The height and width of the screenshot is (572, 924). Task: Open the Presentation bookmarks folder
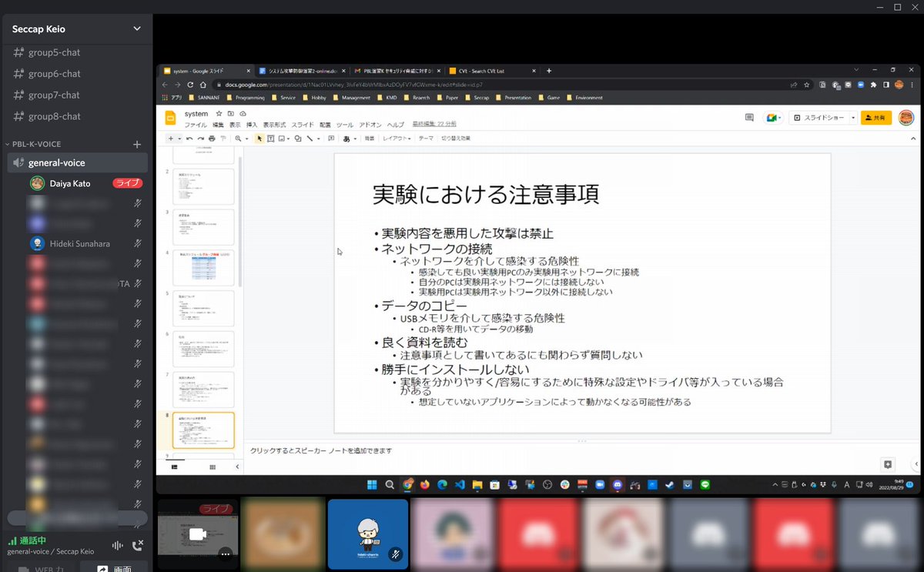(514, 98)
